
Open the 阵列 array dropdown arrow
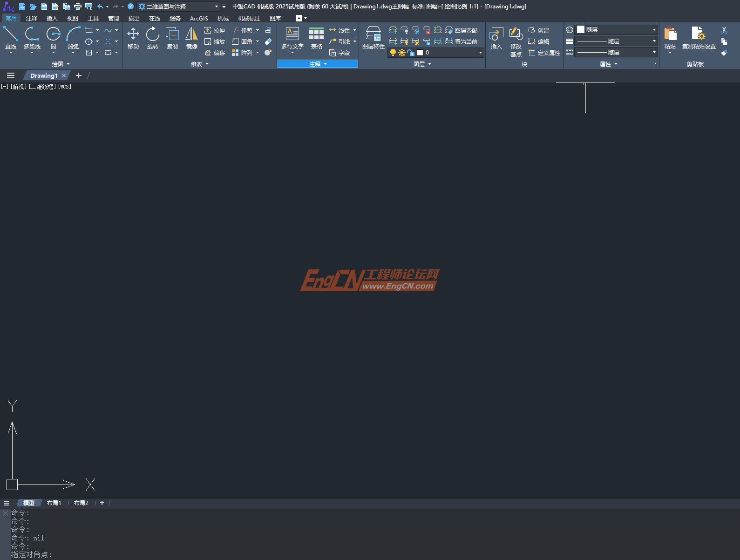click(258, 53)
